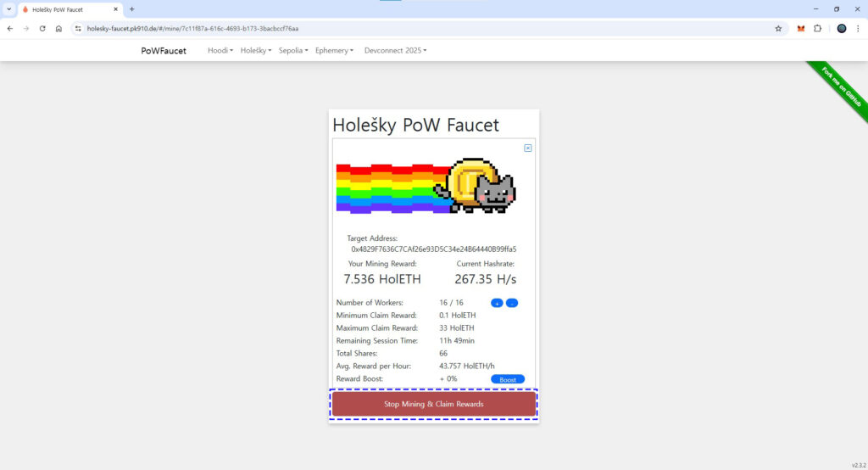Expand the Holešky navbar dropdown
Viewport: 868px width, 470px height.
click(256, 51)
